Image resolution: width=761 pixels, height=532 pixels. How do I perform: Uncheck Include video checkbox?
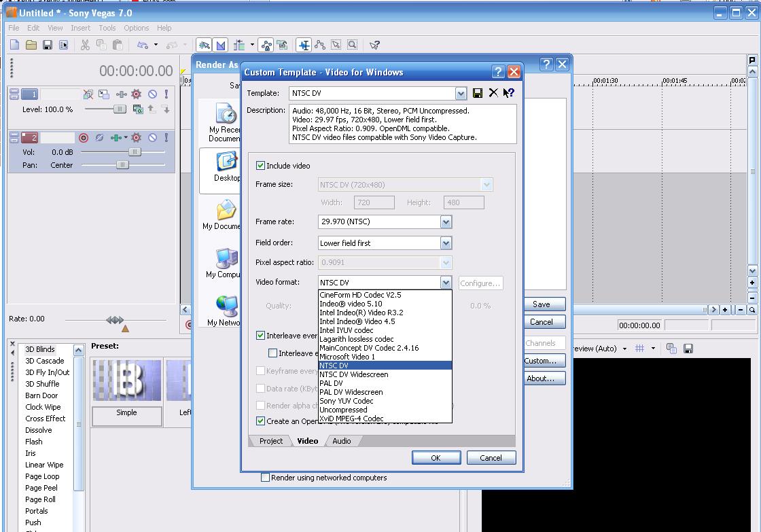[x=261, y=166]
